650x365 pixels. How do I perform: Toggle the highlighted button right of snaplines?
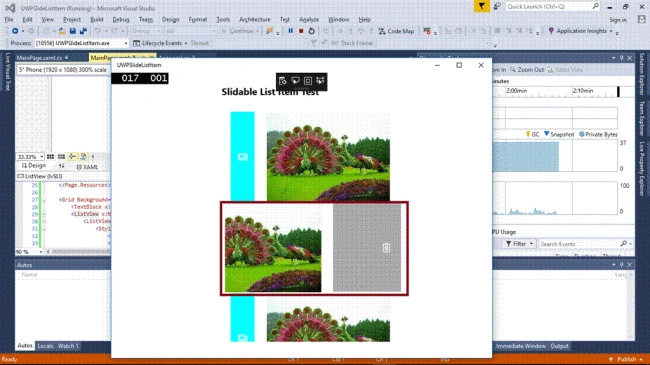83,156
